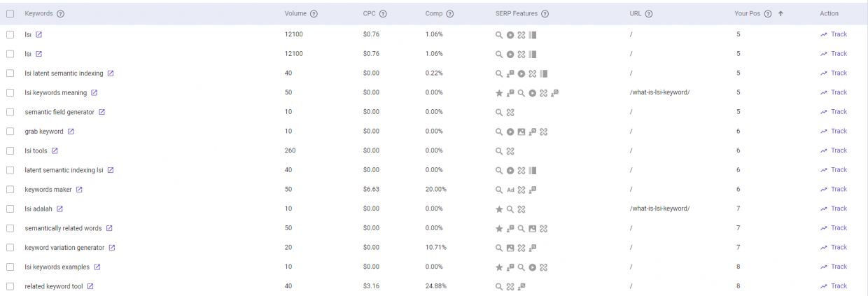Select checkbox for 'related keyword tool' row
The height and width of the screenshot is (296, 868).
10,286
